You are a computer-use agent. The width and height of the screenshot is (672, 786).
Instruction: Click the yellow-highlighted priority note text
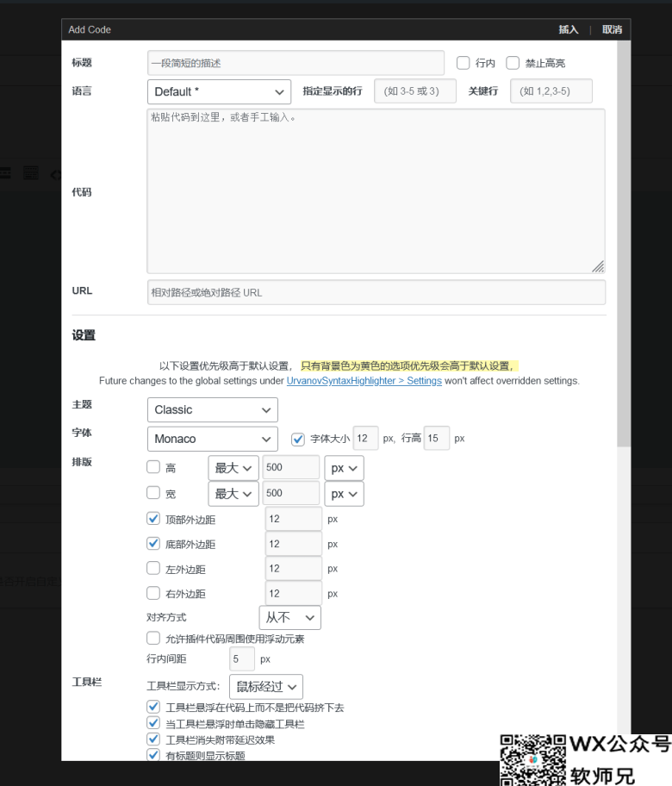click(409, 366)
